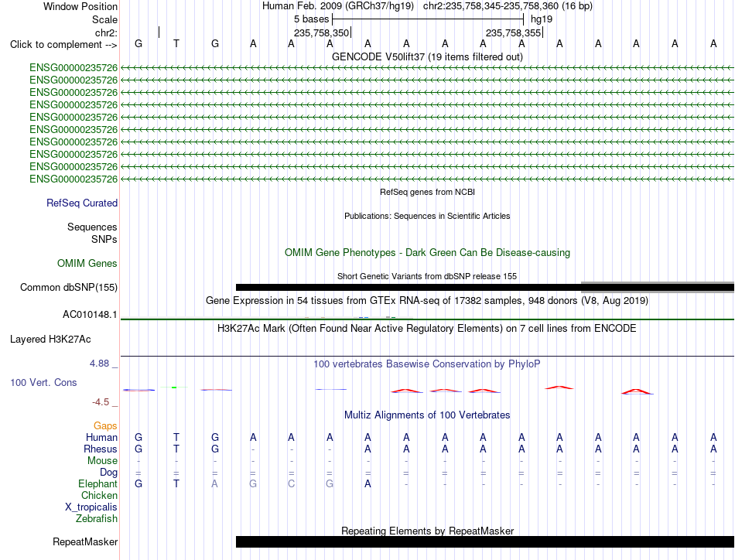Click 'Repeating Elements by RepeatMasker' title

click(427, 531)
